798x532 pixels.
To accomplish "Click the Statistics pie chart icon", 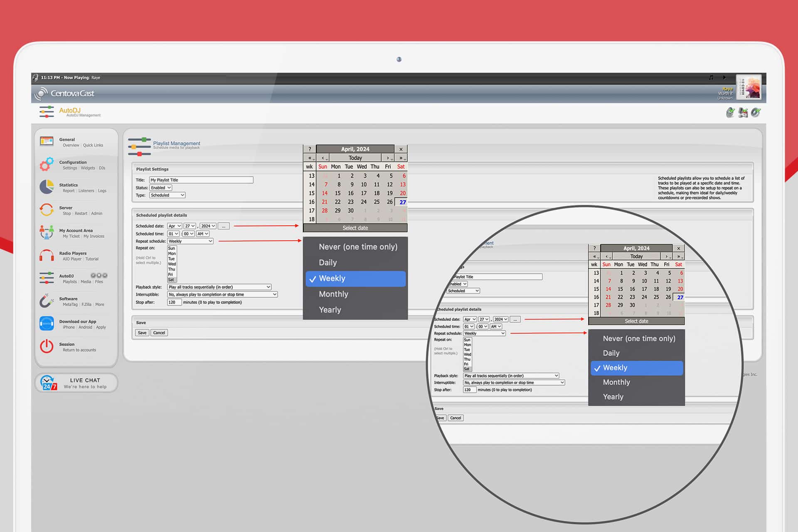I will pos(47,187).
